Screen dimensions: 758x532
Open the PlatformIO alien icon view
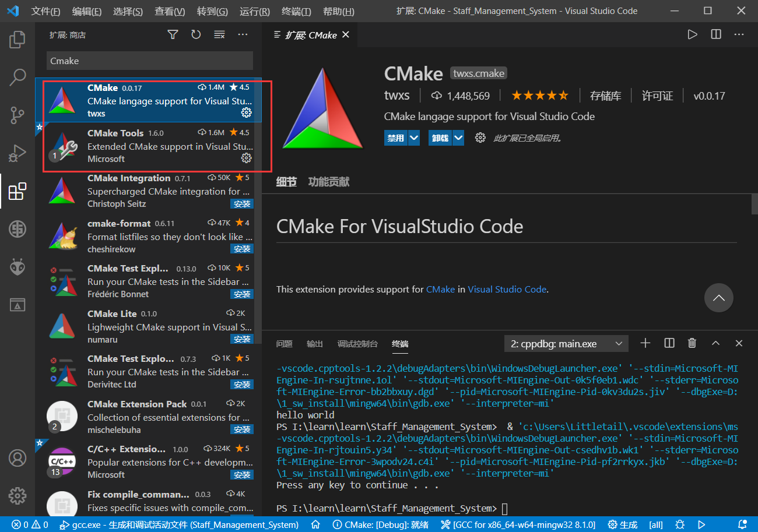tap(17, 267)
